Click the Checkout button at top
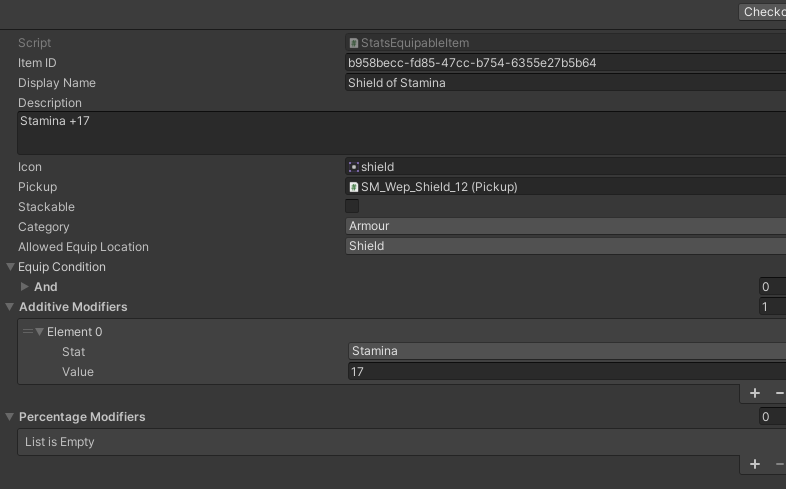Image resolution: width=803 pixels, height=489 pixels. 762,12
